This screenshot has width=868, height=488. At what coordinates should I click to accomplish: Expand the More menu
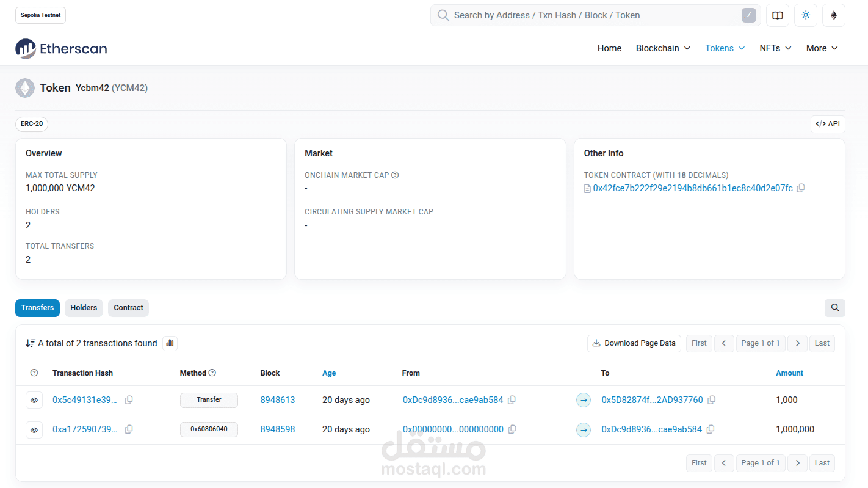pyautogui.click(x=822, y=48)
